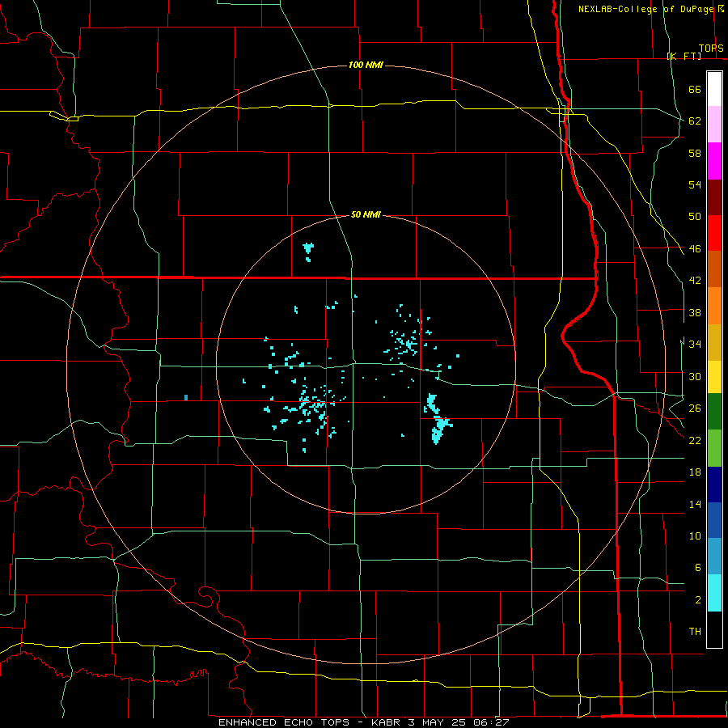Click the yellow legend swatch
Image resolution: width=728 pixels, height=728 pixels.
[x=714, y=376]
